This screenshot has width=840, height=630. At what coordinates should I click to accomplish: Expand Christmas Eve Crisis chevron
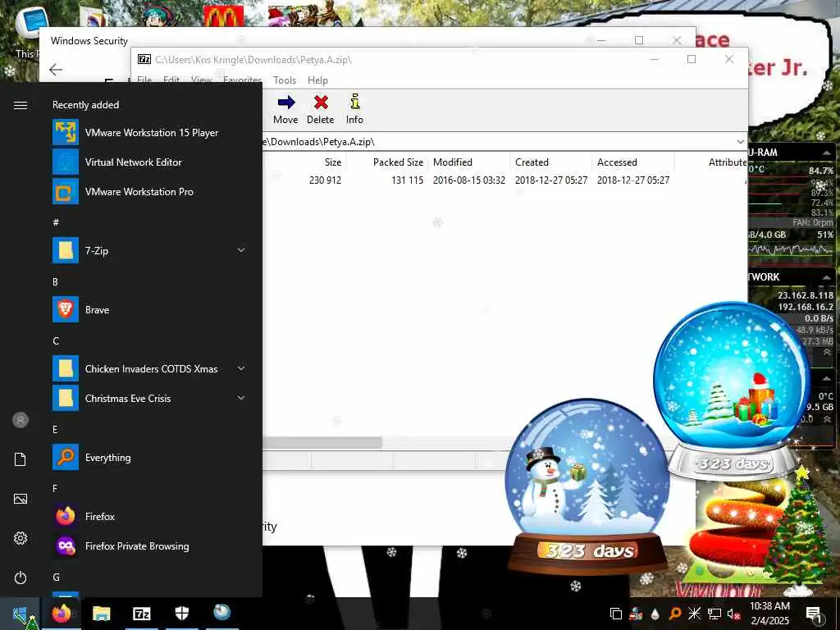pyautogui.click(x=241, y=398)
